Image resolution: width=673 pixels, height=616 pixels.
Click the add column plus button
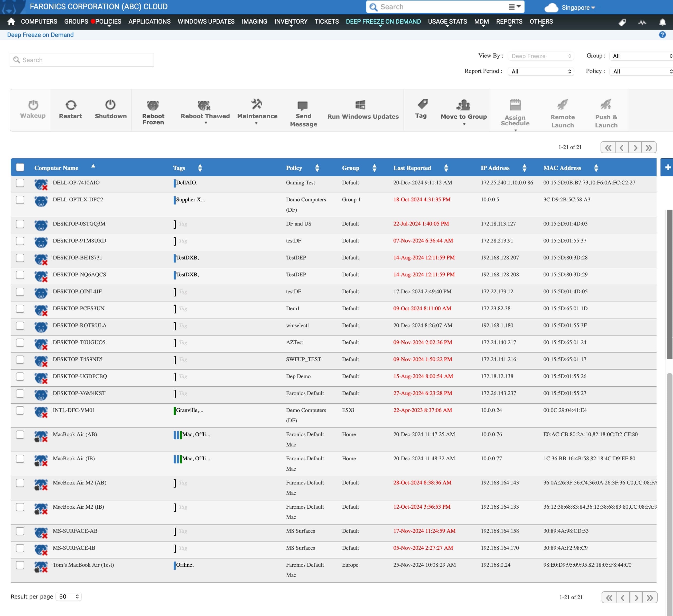pyautogui.click(x=667, y=167)
